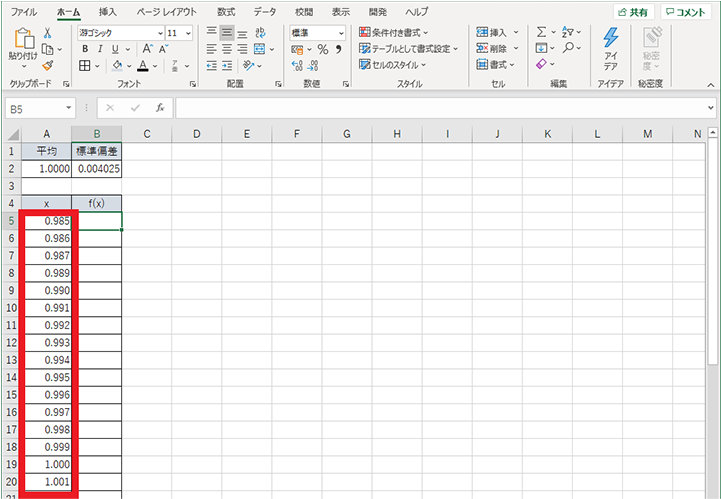Screen dimensions: 721x499
Task: Select the Format Painter brush icon
Action: coord(47,66)
